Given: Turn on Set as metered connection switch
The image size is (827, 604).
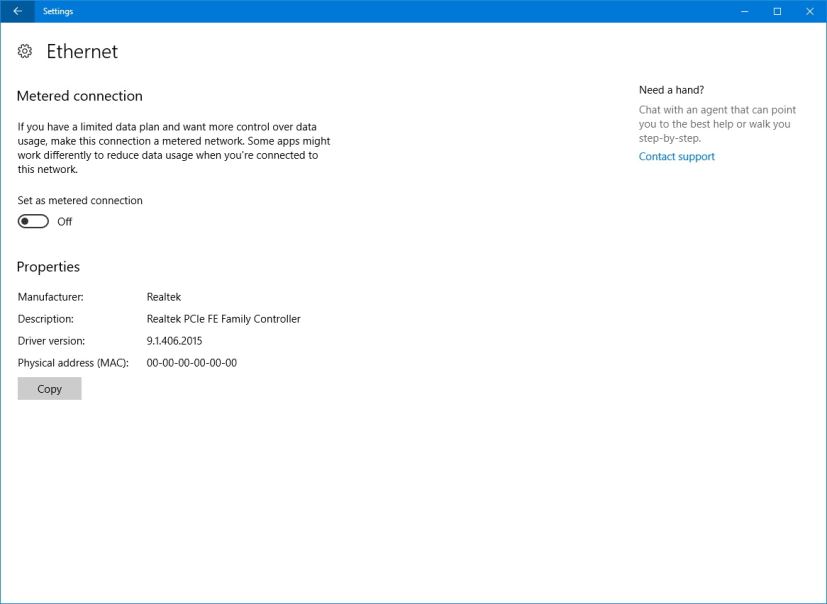Looking at the screenshot, I should [x=33, y=222].
